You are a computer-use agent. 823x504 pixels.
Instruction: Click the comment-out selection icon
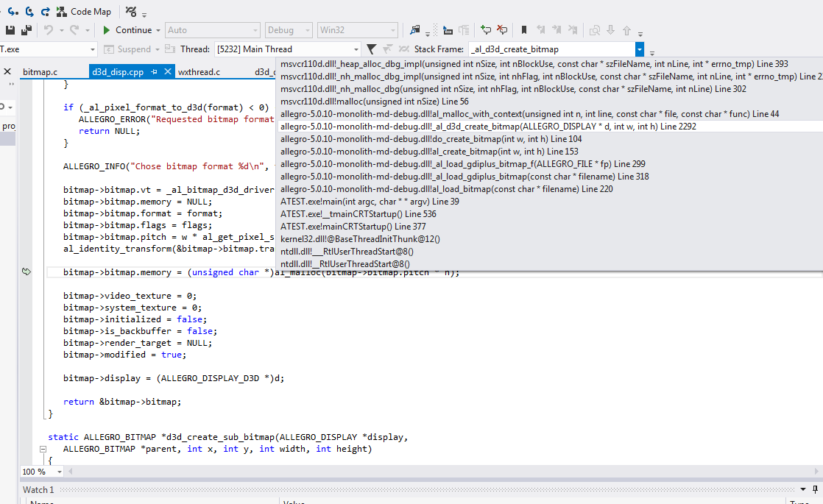486,30
